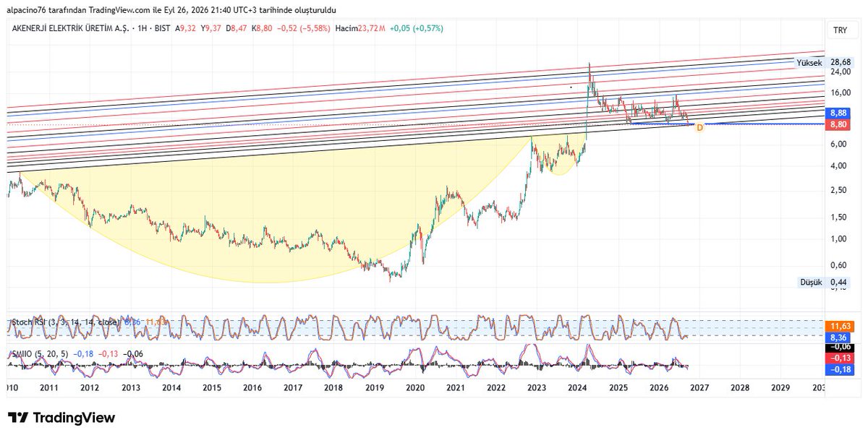Click the 2012 year label on time axis
Viewport: 868px width, 438px height.
90,388
